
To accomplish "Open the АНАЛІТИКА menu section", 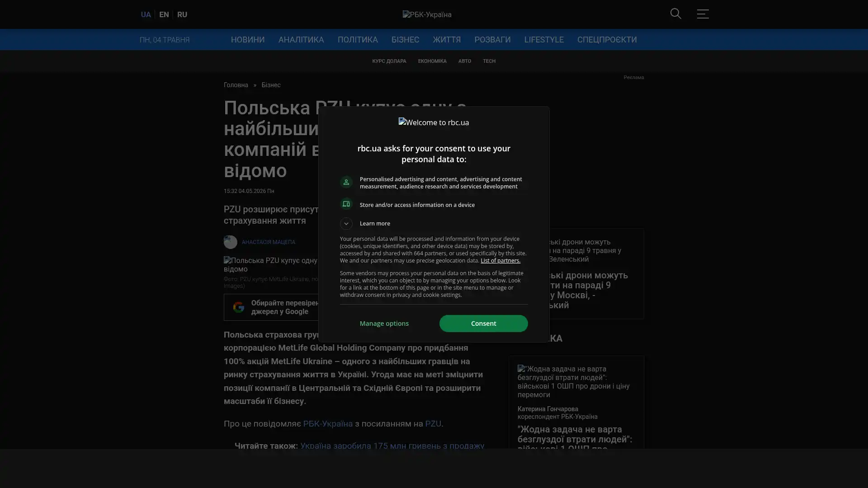I will (x=301, y=40).
